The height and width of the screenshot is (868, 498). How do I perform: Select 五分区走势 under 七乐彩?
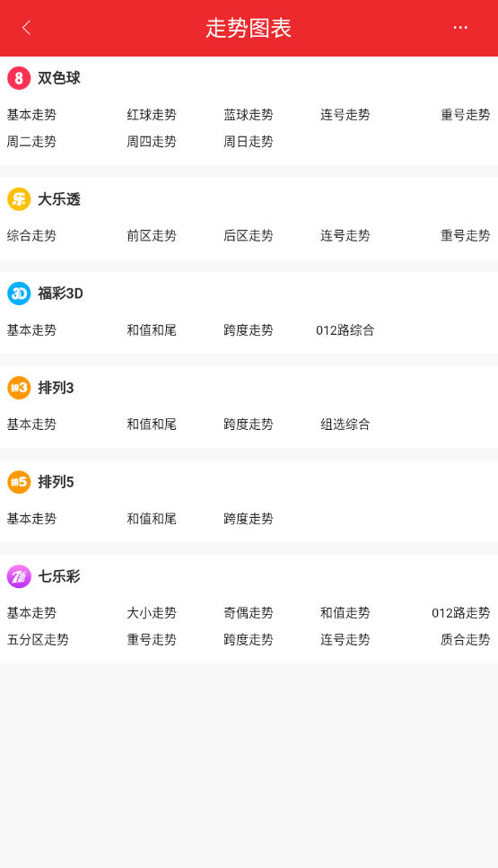(x=38, y=639)
